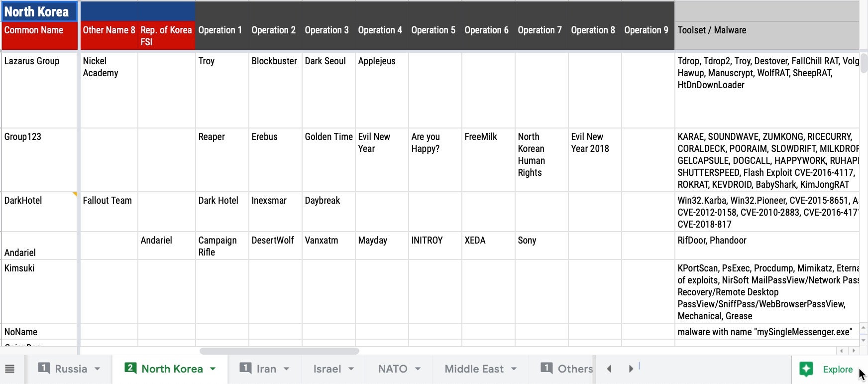Switch to the Middle East sheet tab

(x=474, y=369)
